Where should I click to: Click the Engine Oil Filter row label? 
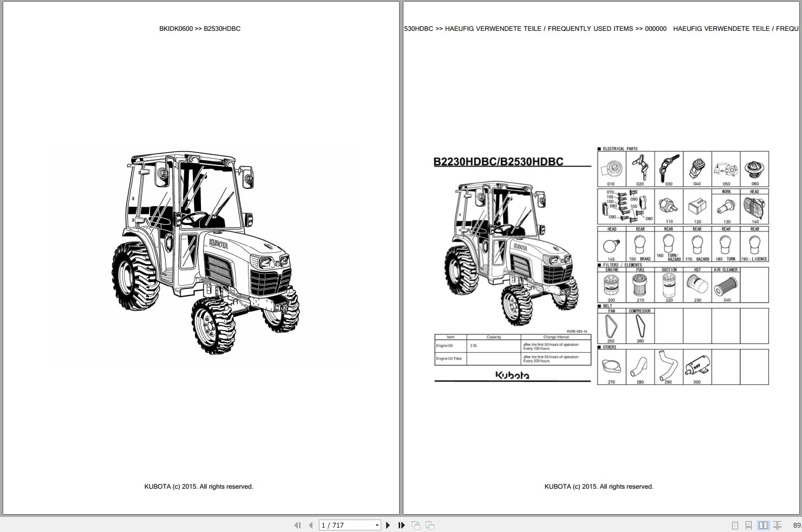pyautogui.click(x=449, y=358)
